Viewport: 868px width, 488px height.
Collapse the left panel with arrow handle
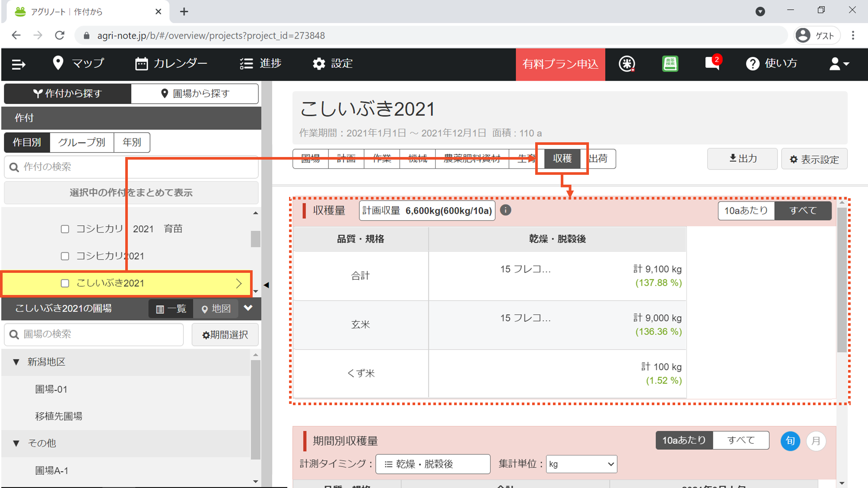(267, 285)
